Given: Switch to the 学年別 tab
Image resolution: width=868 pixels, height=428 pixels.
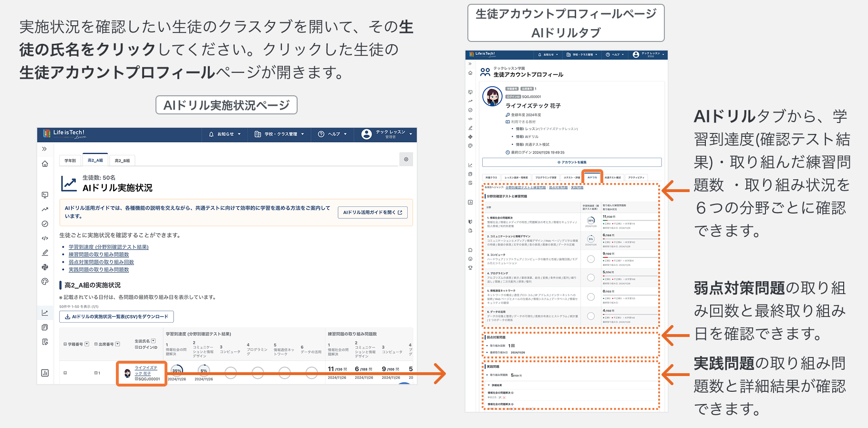Looking at the screenshot, I should click(71, 161).
